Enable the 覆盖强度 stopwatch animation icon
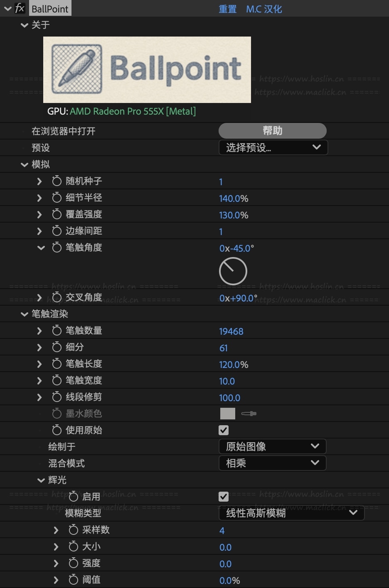Image resolution: width=389 pixels, height=588 pixels. [x=57, y=214]
